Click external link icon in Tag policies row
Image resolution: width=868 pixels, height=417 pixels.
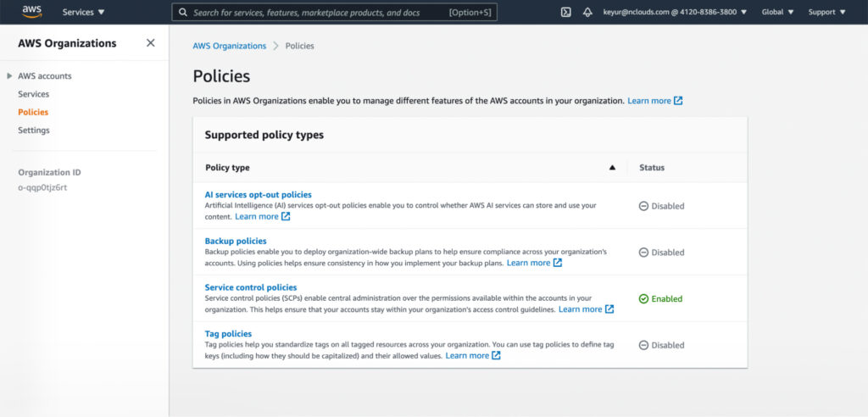[x=496, y=355]
